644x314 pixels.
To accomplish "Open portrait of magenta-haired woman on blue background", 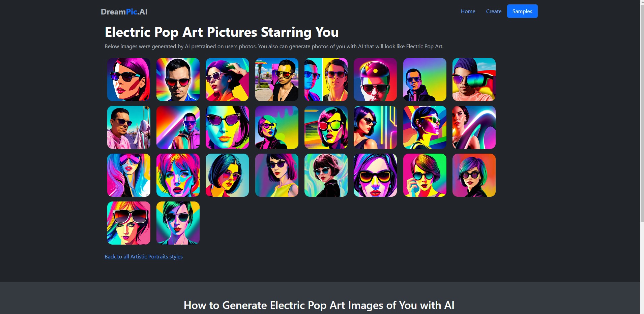I will point(129,80).
